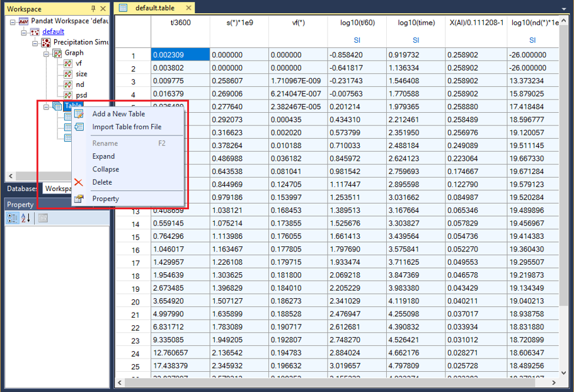Click the psd graph node icon
Viewport: 574px width, 392px height.
click(67, 95)
